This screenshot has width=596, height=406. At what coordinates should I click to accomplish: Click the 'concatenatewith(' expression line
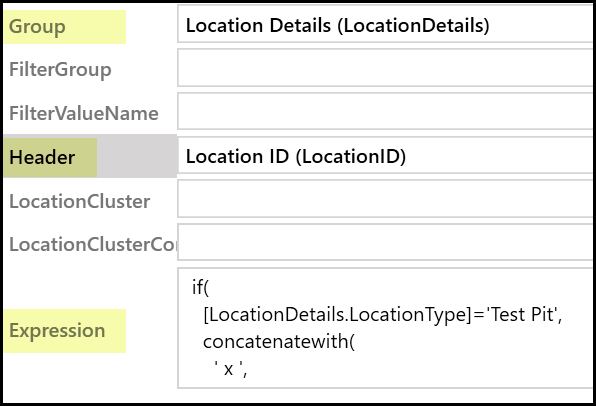point(279,341)
